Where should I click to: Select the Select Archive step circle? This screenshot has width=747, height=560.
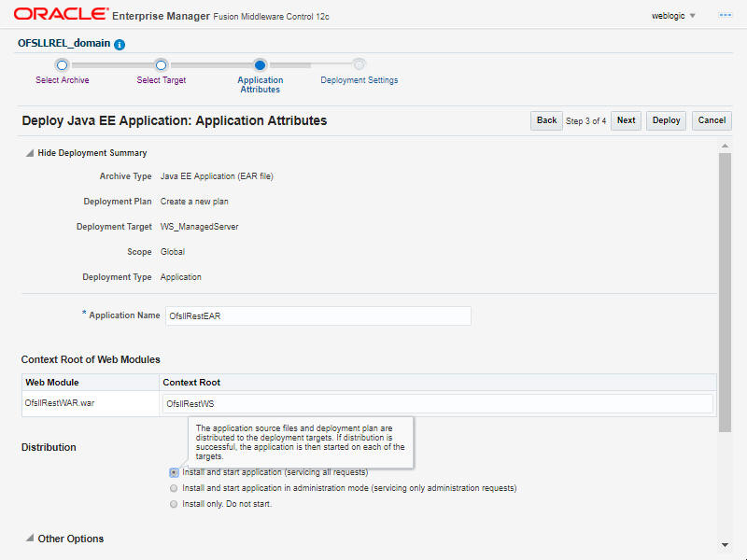62,65
